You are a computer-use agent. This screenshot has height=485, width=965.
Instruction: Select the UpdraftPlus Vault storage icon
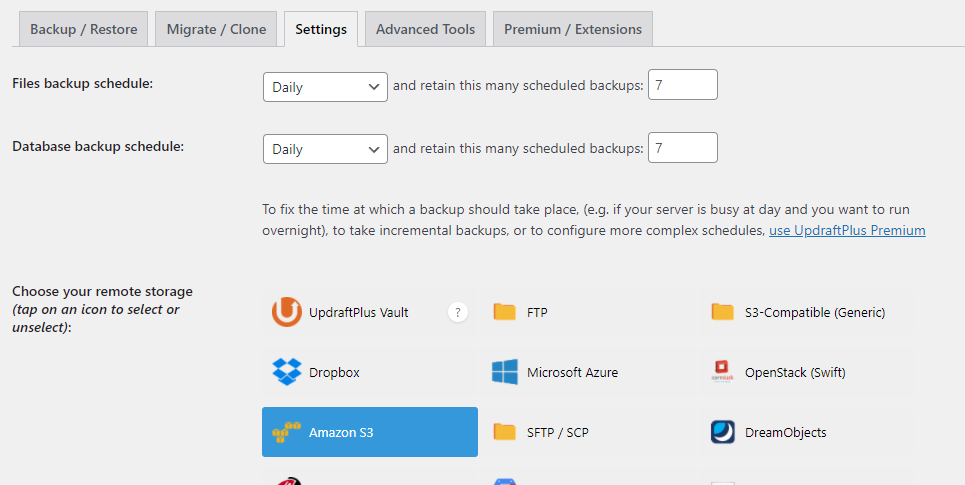point(287,312)
